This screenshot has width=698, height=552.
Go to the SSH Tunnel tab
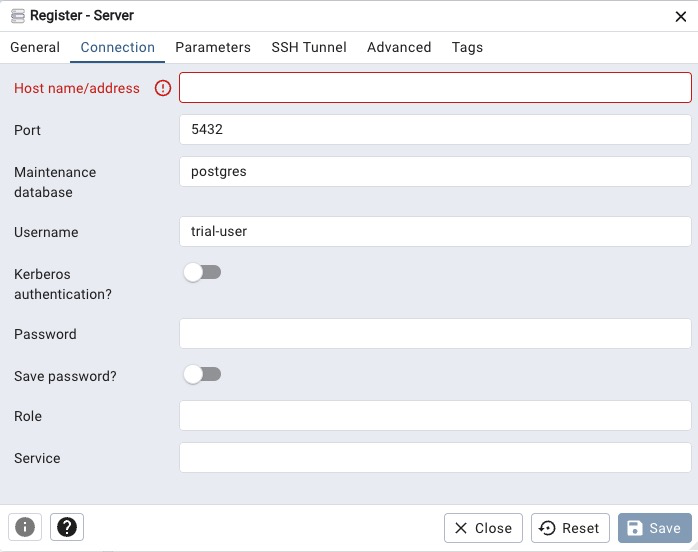click(309, 47)
